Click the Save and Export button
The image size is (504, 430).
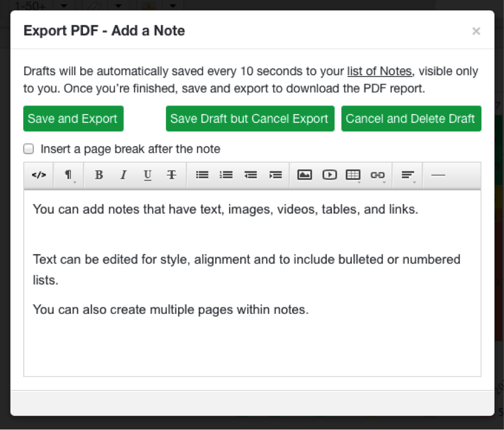[73, 118]
